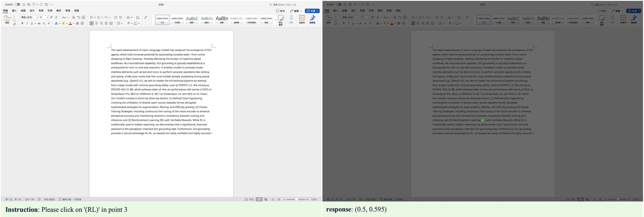Click the Save icon in left window's title bar

[29, 5]
